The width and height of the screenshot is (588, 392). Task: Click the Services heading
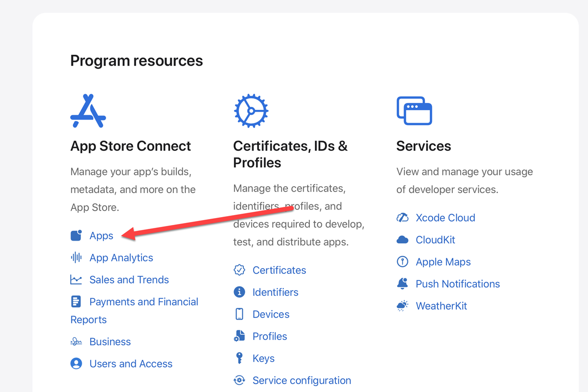[424, 146]
